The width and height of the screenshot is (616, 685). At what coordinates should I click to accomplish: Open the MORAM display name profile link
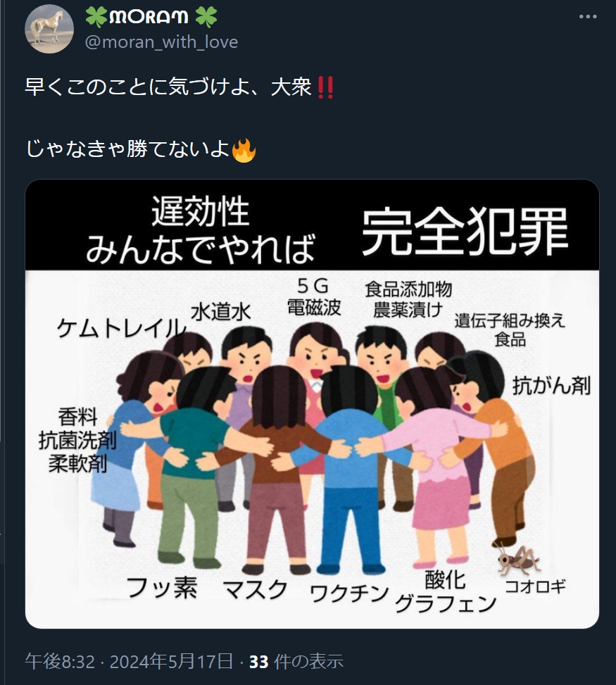(149, 17)
